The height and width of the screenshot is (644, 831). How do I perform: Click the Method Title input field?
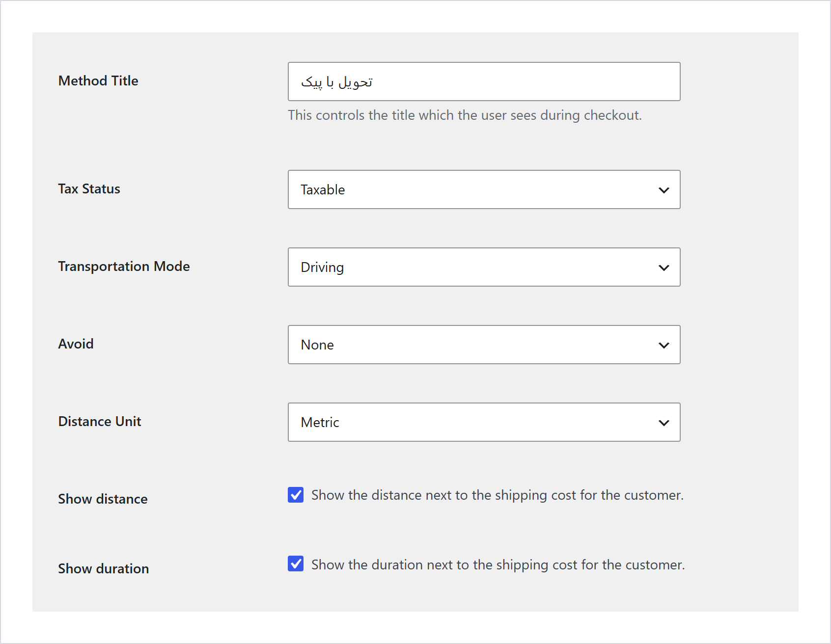(x=484, y=81)
